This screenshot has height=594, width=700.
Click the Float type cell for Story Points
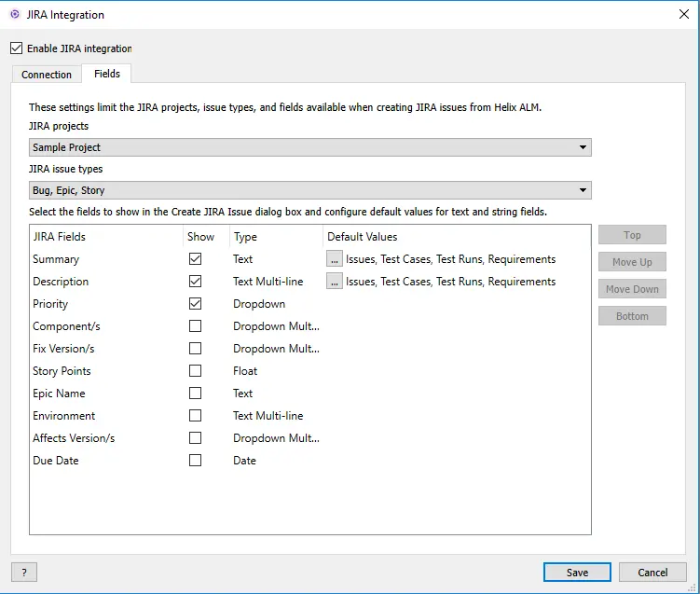click(245, 371)
